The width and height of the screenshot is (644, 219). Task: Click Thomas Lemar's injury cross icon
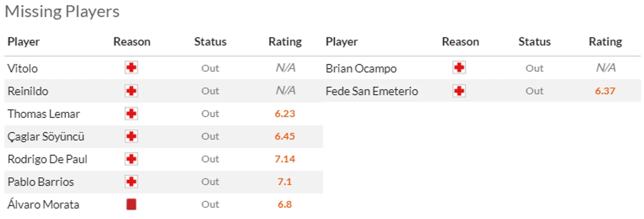coord(131,114)
